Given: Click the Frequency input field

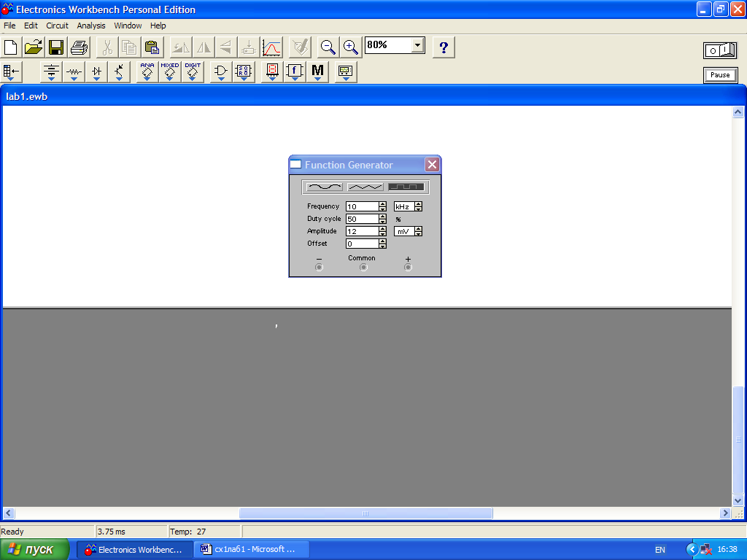Looking at the screenshot, I should pyautogui.click(x=363, y=206).
